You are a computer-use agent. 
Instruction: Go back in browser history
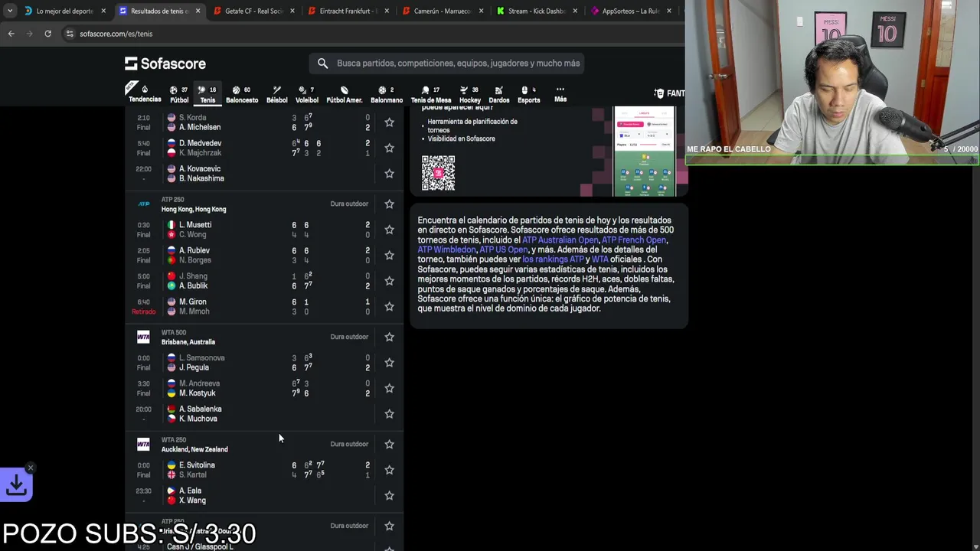click(x=11, y=34)
